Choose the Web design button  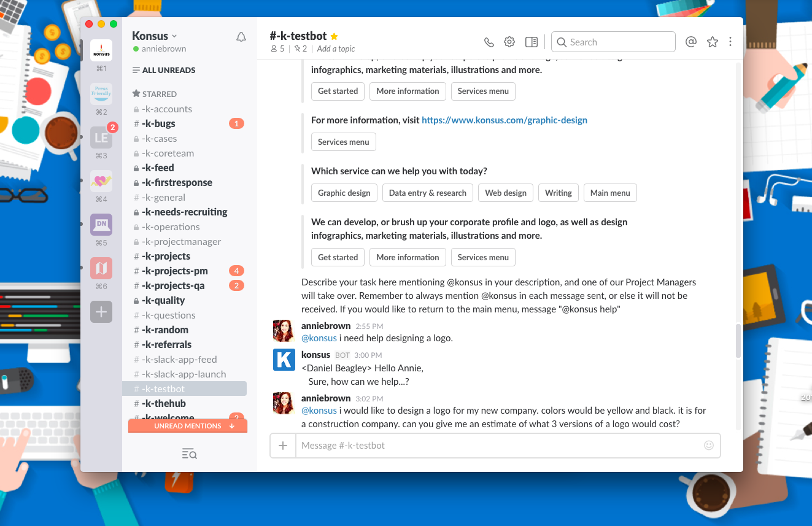pos(506,193)
